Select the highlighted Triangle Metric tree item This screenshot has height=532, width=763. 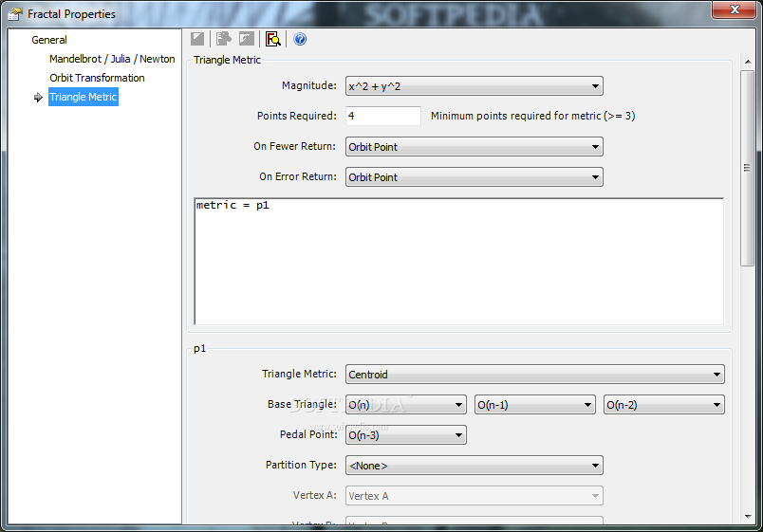(84, 97)
